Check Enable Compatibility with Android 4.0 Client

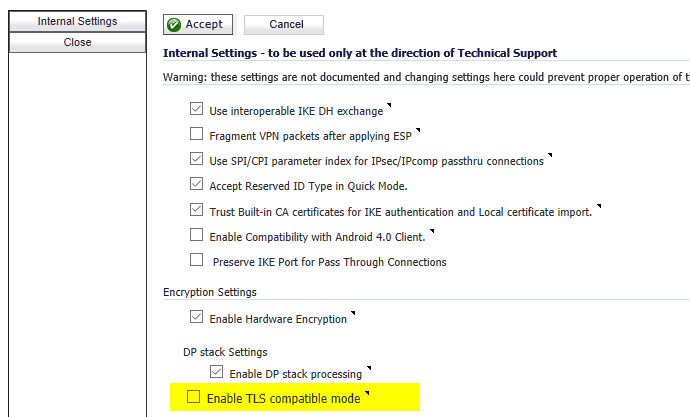(x=196, y=234)
